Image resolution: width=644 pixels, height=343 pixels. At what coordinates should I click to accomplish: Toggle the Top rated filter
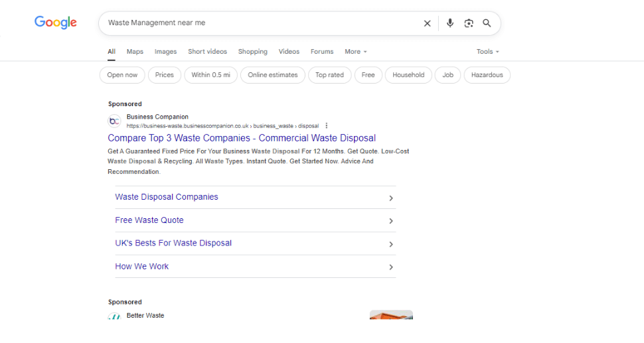coord(329,75)
